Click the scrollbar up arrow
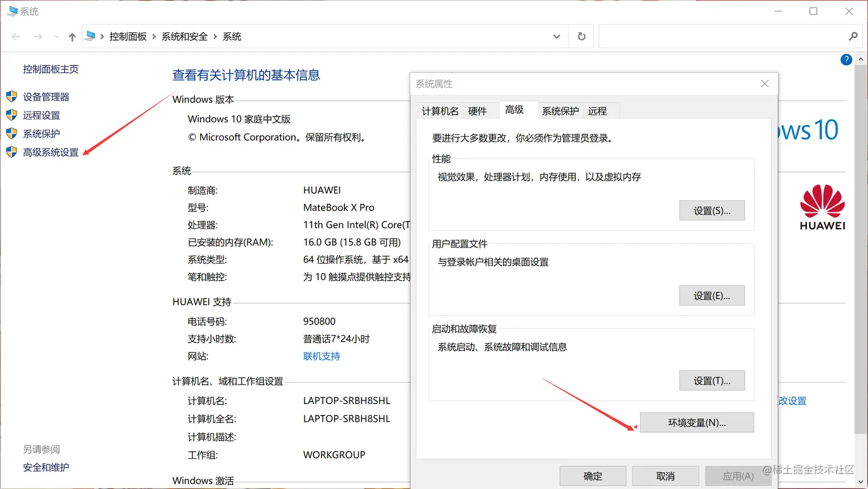868x489 pixels. pos(861,59)
